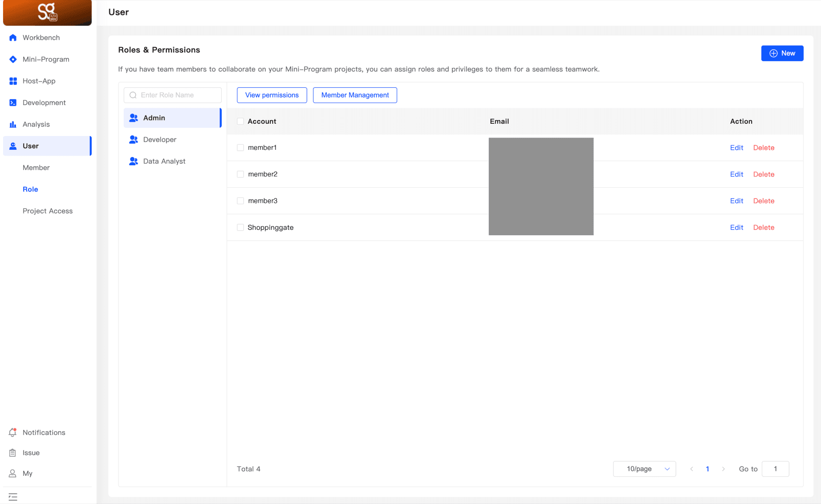This screenshot has height=504, width=821.
Task: Collapse the sidebar with the bottom menu icon
Action: point(13,497)
